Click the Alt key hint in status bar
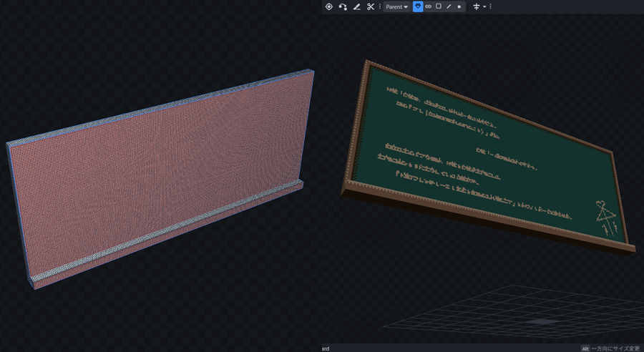 [x=585, y=348]
